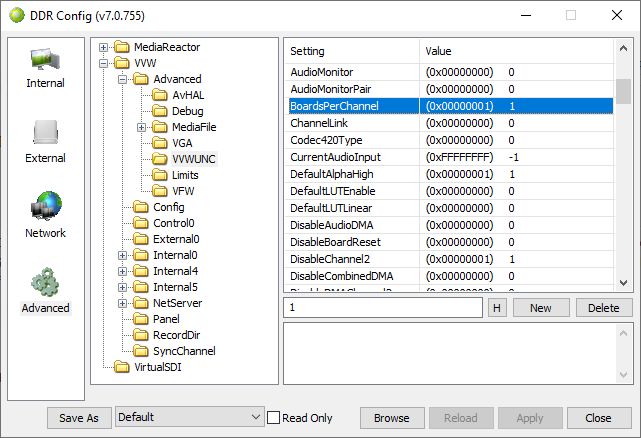Click the Debug folder icon
This screenshot has width=641, height=438.
(160, 111)
